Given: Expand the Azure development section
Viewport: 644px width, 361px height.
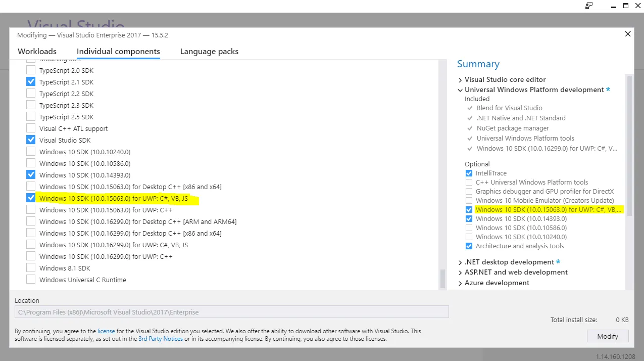Looking at the screenshot, I should click(460, 283).
